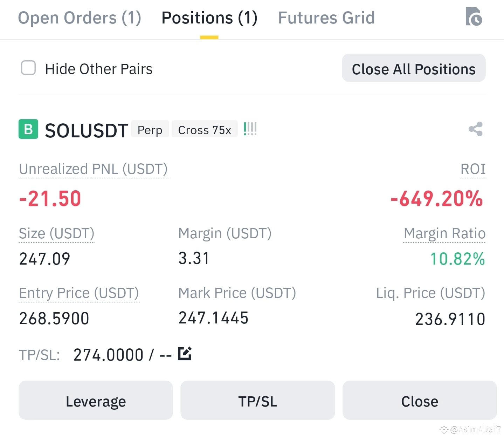This screenshot has width=504, height=437.
Task: Tap the Margin Ratio label
Action: click(x=444, y=233)
